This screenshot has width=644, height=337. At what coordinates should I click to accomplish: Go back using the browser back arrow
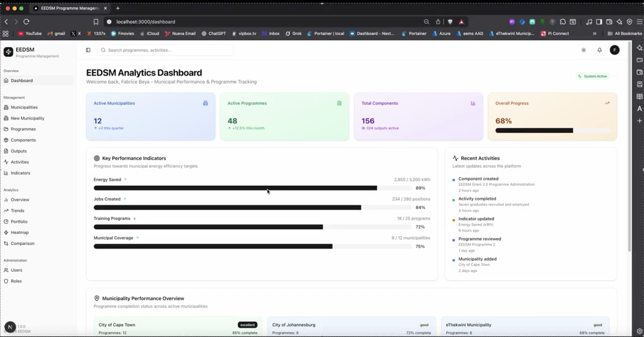[x=6, y=22]
